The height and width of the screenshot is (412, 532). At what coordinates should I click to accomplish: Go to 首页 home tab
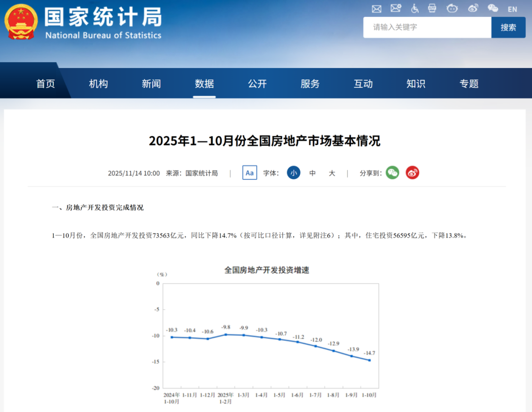(x=46, y=84)
